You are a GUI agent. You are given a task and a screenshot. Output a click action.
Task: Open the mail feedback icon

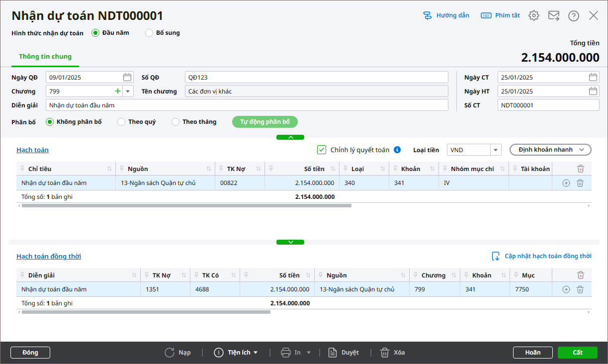[x=554, y=15]
